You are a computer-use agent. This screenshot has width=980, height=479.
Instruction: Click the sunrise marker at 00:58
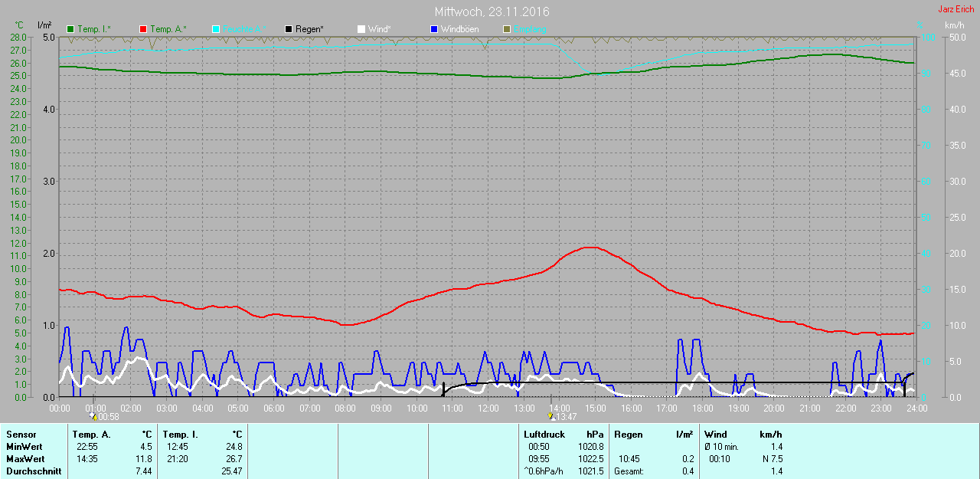click(94, 416)
